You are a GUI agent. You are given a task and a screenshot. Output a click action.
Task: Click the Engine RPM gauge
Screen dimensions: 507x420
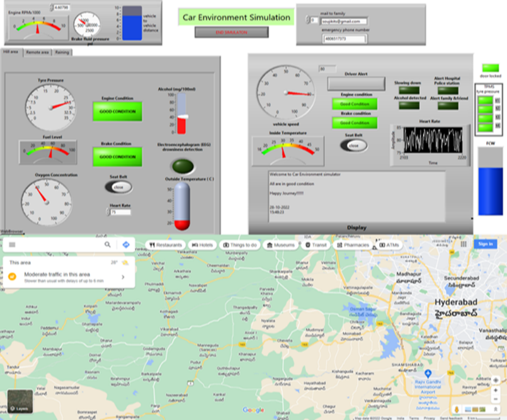38,27
